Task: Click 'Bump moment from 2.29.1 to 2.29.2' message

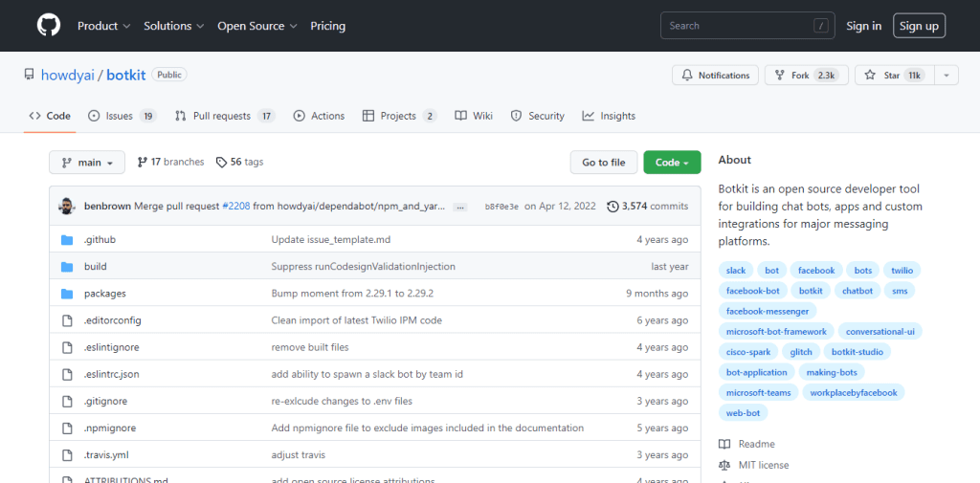Action: click(x=352, y=293)
